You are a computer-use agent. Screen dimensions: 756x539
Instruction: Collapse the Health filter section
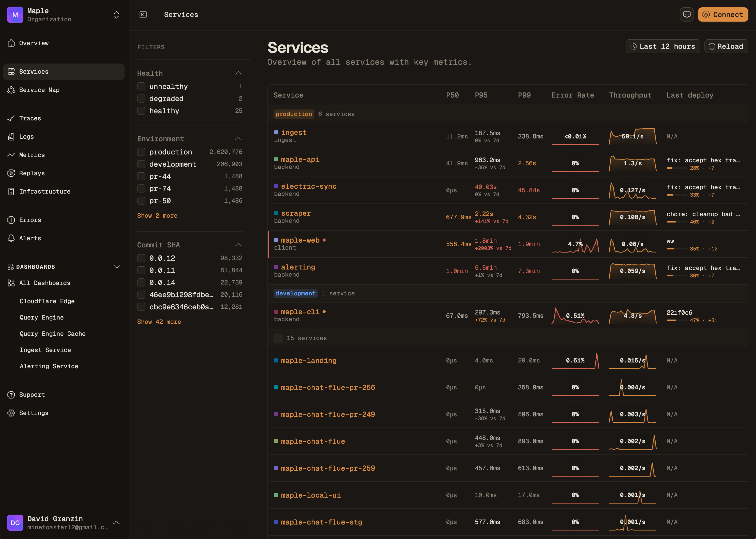(x=238, y=73)
